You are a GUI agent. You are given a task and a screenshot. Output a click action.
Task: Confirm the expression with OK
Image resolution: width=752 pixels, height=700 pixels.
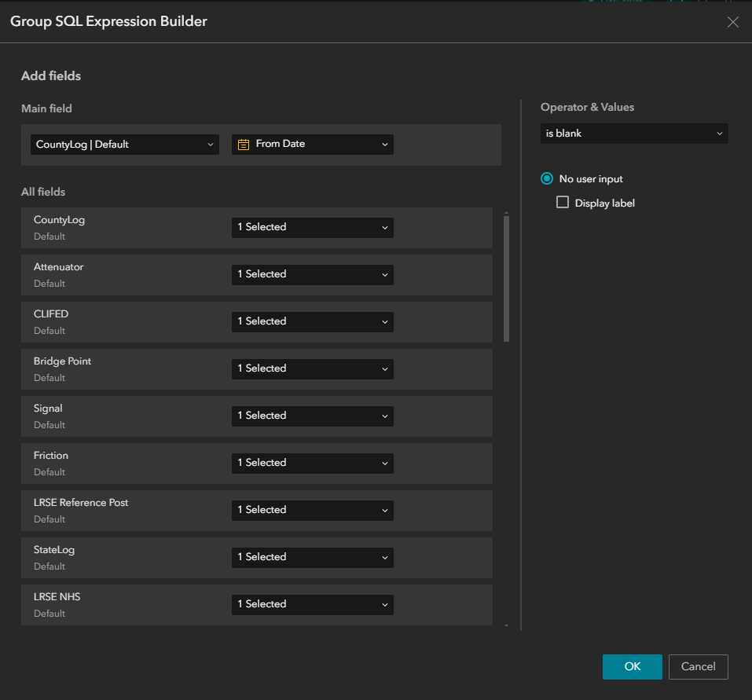click(x=632, y=666)
